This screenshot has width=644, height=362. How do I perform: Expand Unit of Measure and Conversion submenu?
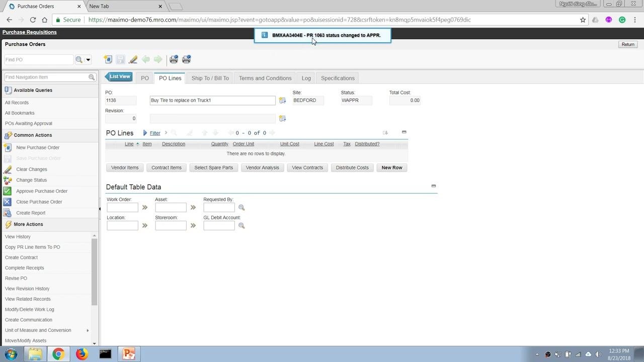(88, 330)
